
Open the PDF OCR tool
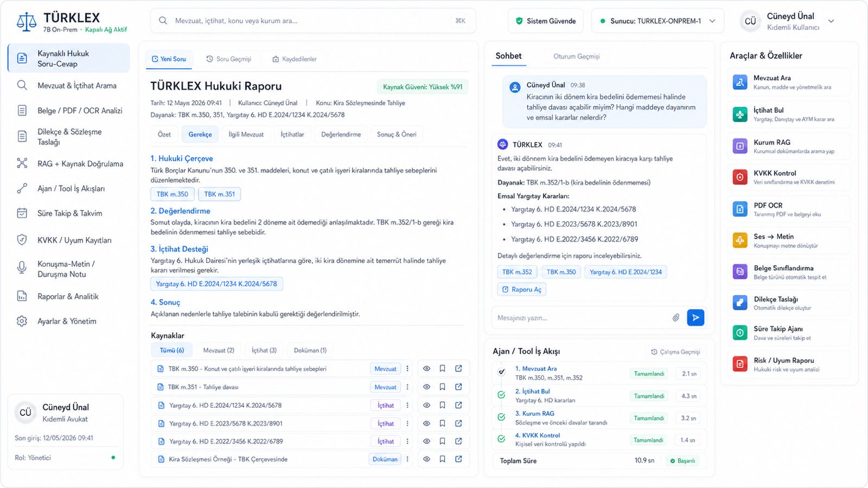pos(789,209)
